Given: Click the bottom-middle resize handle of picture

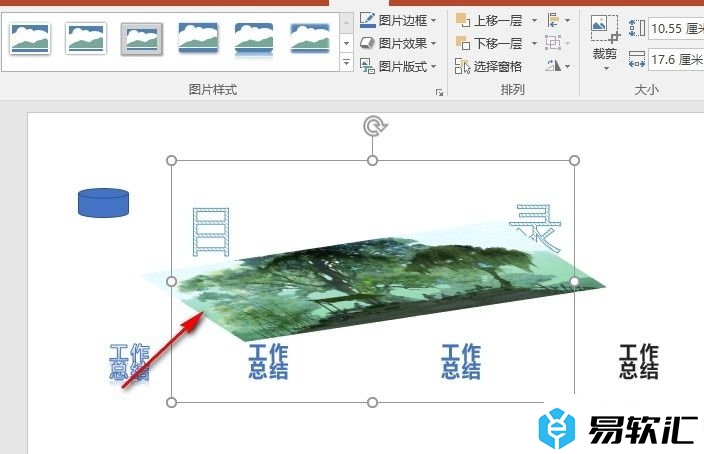Looking at the screenshot, I should click(372, 402).
